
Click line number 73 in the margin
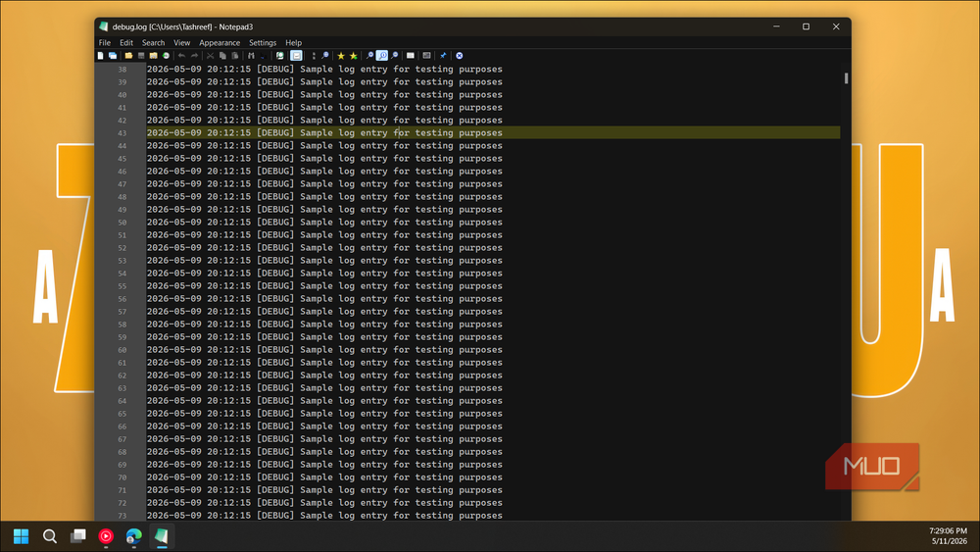122,516
